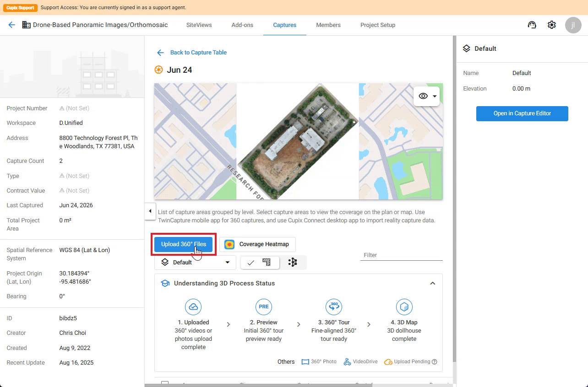This screenshot has width=588, height=387.
Task: Select the workspace value D.Unified
Action: 71,123
